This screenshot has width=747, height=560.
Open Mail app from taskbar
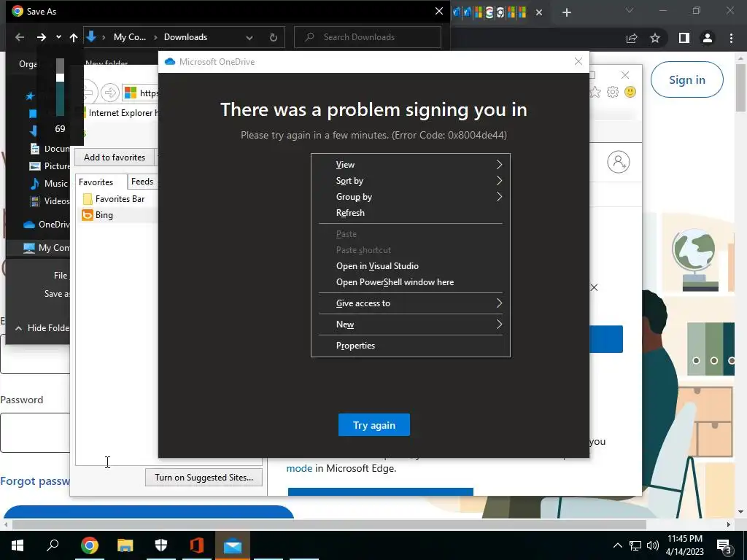pos(233,545)
